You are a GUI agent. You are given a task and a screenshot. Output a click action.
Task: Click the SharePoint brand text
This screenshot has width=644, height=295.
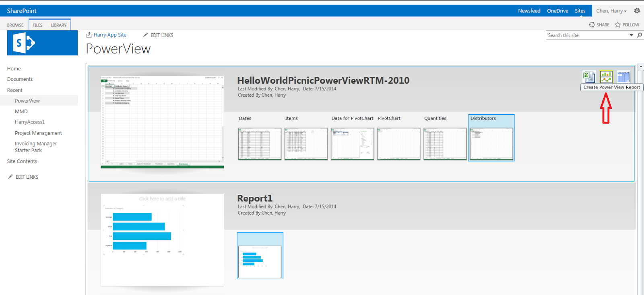tap(22, 11)
